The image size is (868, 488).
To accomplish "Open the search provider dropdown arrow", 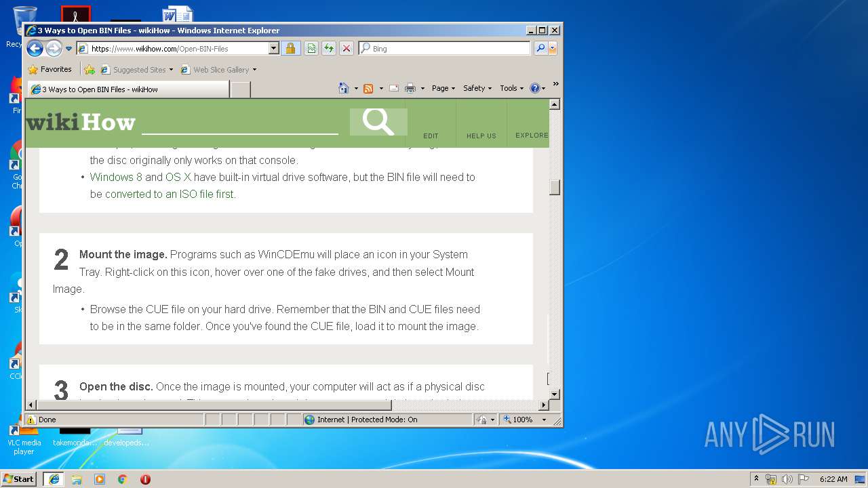I will pos(553,48).
